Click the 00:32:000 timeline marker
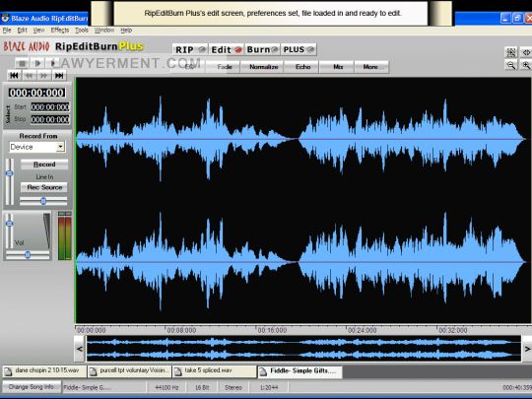This screenshot has width=532, height=399. [452, 330]
